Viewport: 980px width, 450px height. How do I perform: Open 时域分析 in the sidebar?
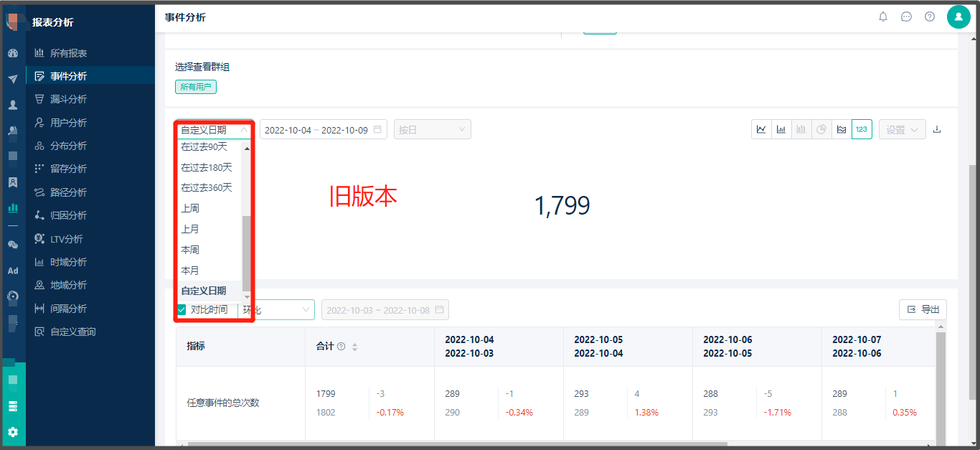pyautogui.click(x=90, y=262)
